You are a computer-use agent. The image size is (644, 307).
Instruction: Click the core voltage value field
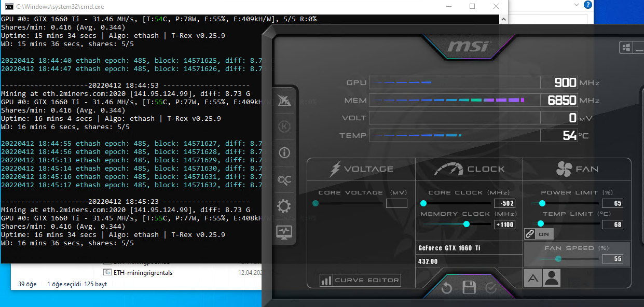[396, 203]
